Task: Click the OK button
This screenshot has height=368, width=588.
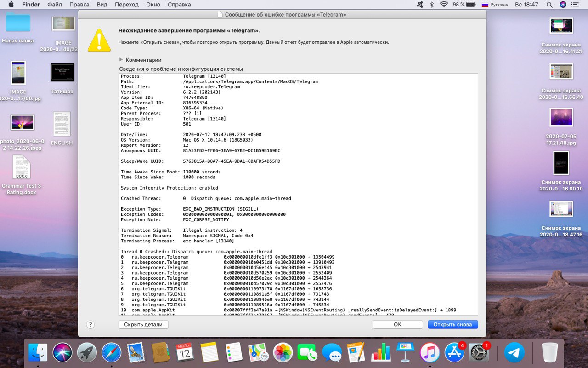Action: 398,324
